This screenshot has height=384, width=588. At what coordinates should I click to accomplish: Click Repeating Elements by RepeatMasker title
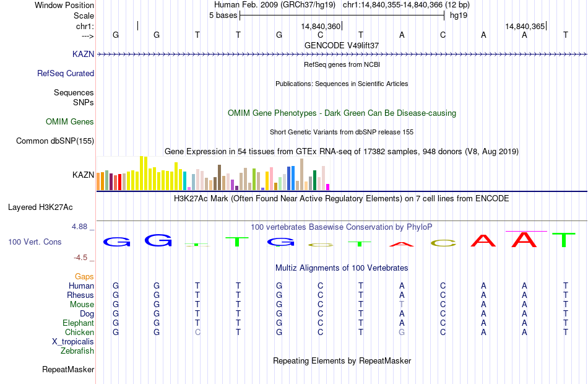pos(342,360)
